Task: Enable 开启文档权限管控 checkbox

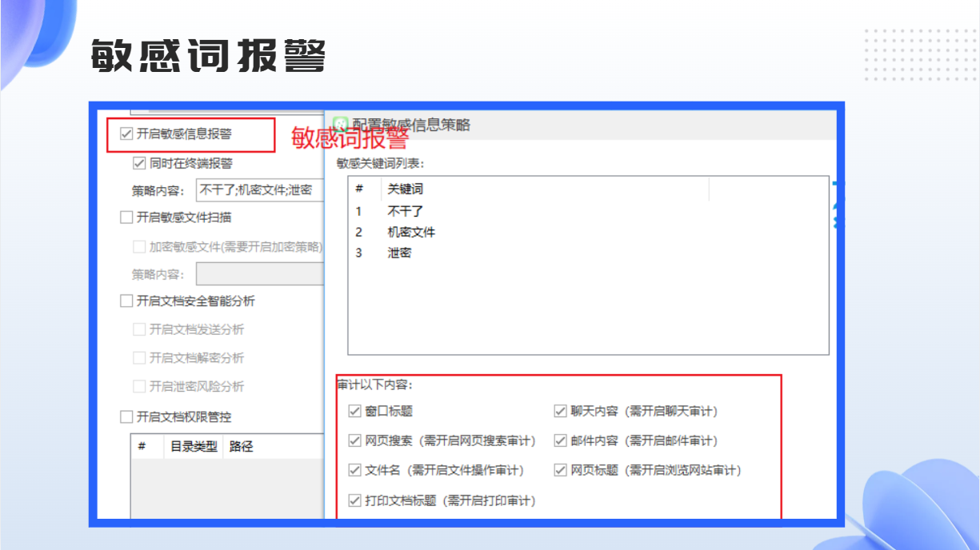Action: click(126, 417)
